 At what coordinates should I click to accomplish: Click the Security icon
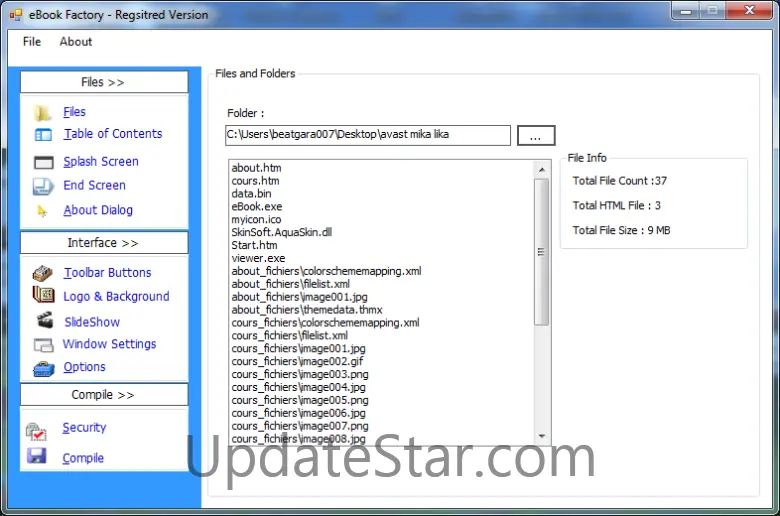36,432
